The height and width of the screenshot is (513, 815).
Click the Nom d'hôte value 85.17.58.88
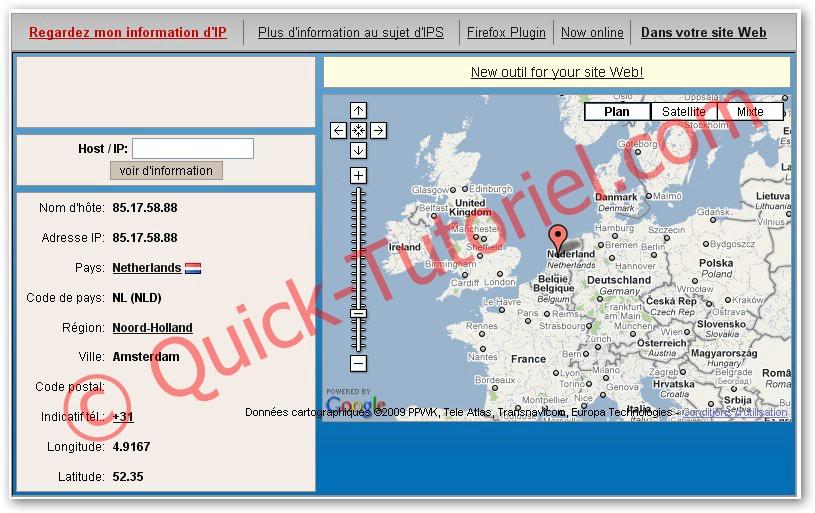point(145,208)
